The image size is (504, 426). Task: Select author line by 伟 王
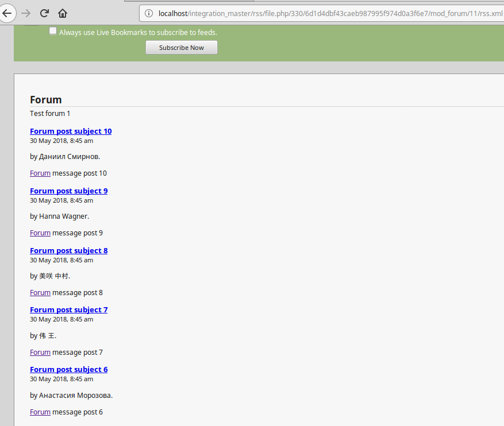43,336
